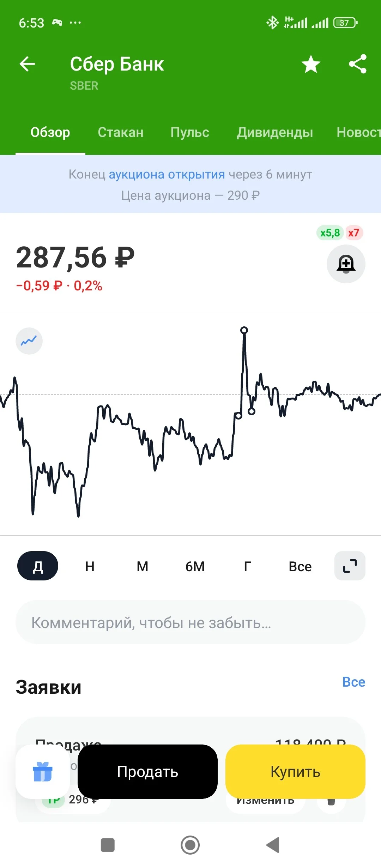Expand chart to fullscreen
The image size is (381, 868).
tap(350, 566)
